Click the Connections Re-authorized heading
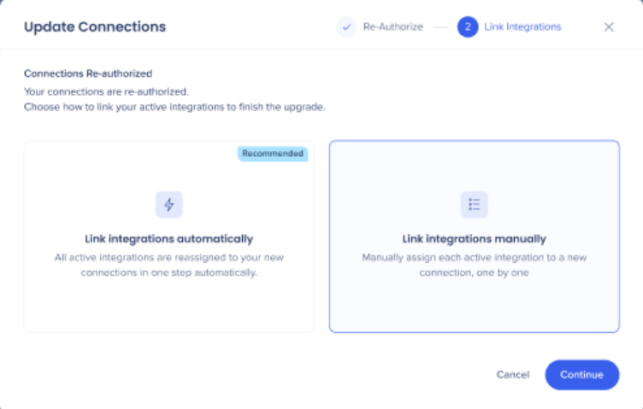The width and height of the screenshot is (643, 409). (88, 74)
